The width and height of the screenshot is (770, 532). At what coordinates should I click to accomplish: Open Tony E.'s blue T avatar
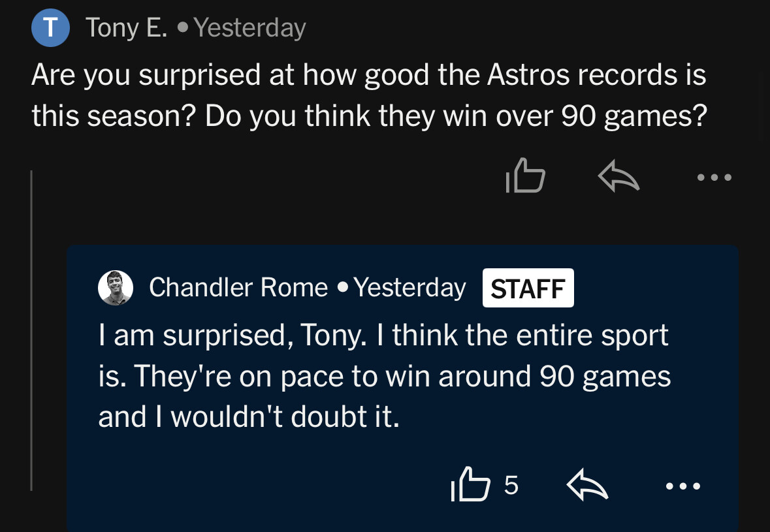click(x=50, y=27)
